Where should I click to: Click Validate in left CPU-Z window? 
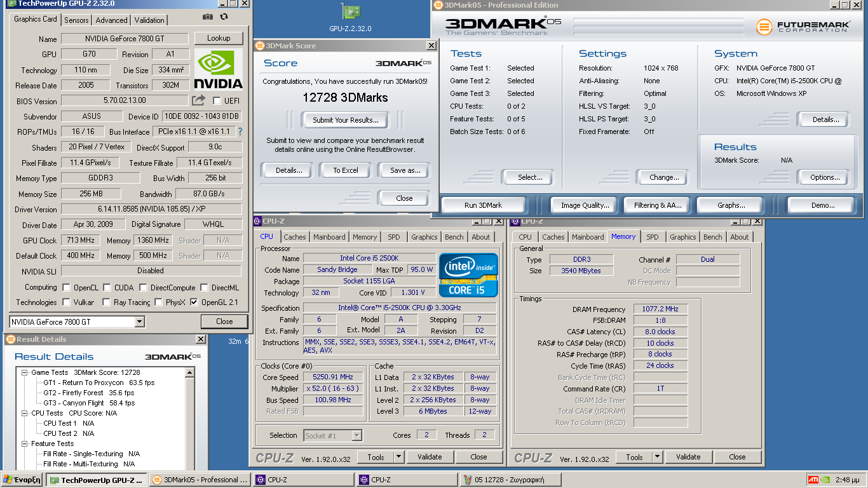pyautogui.click(x=430, y=457)
